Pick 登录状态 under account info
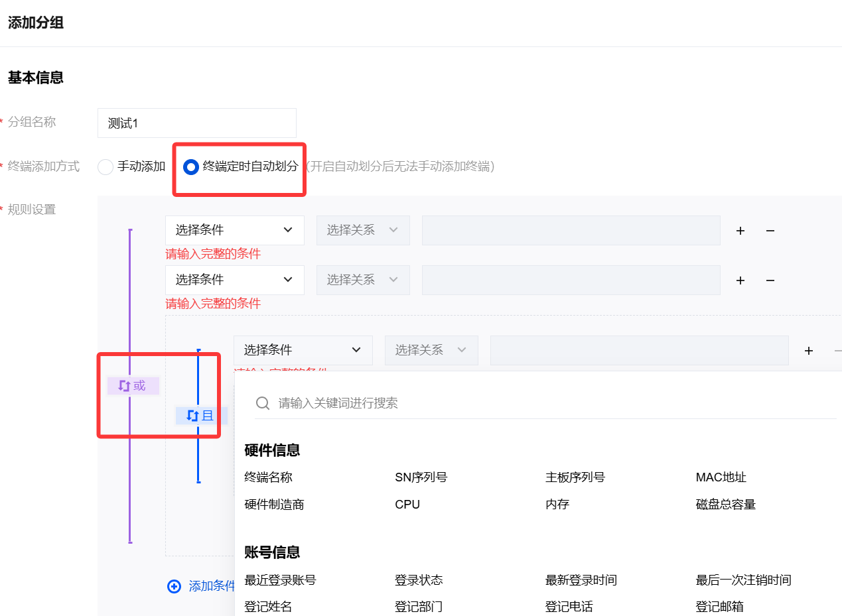 click(418, 580)
